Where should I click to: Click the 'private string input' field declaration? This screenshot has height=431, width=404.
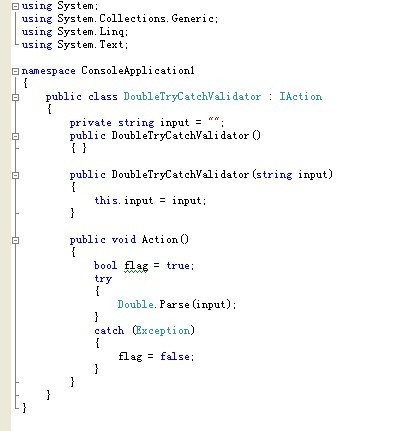point(147,123)
